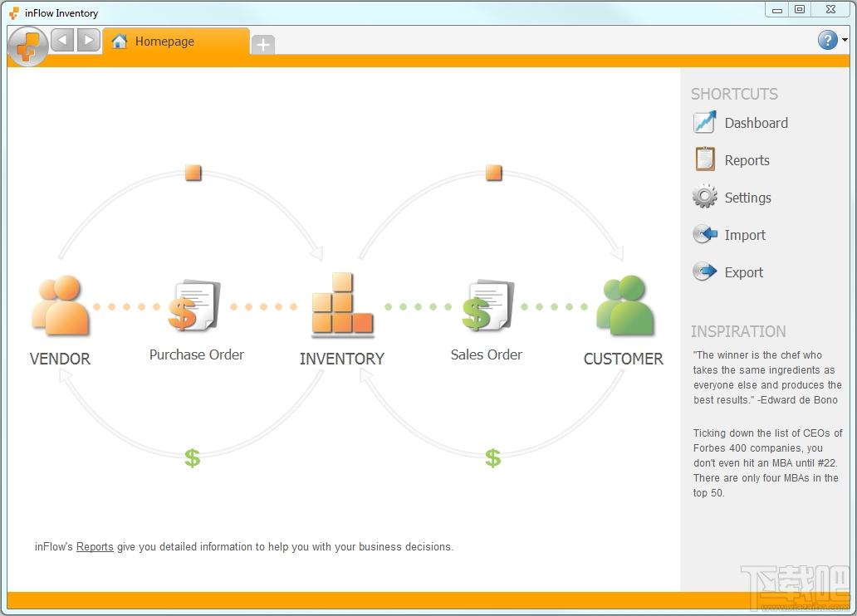
Task: Click the Settings gear icon
Action: pyautogui.click(x=704, y=196)
